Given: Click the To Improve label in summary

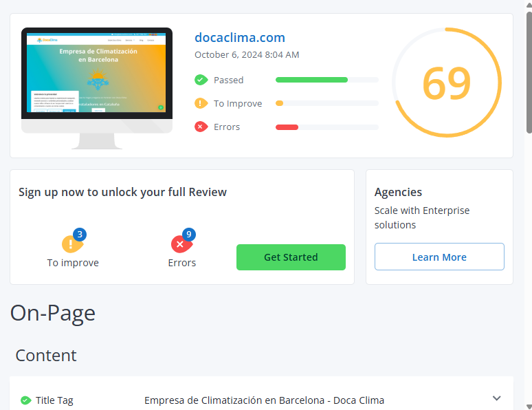Looking at the screenshot, I should tap(238, 104).
